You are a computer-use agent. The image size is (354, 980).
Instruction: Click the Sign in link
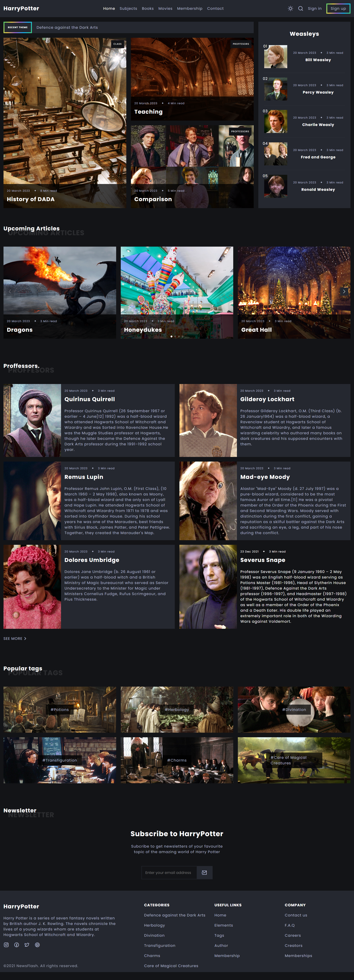click(x=314, y=8)
